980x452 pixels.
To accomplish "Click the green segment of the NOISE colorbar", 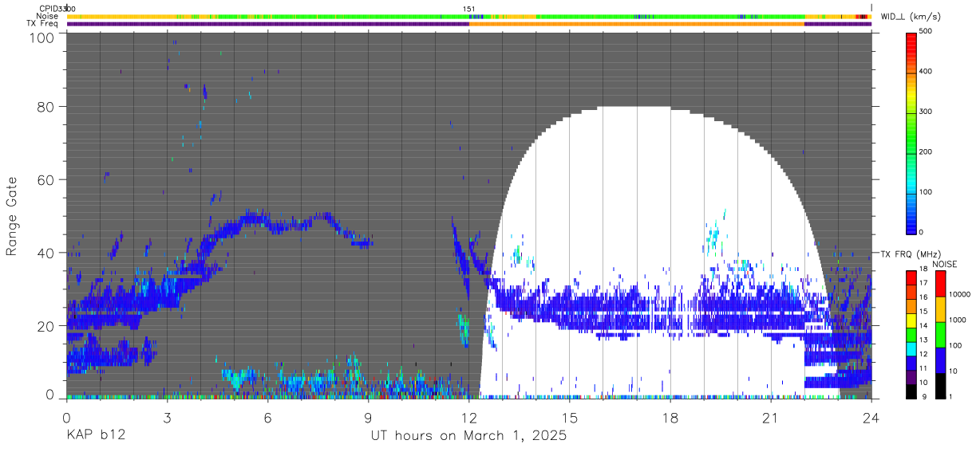I will 941,334.
